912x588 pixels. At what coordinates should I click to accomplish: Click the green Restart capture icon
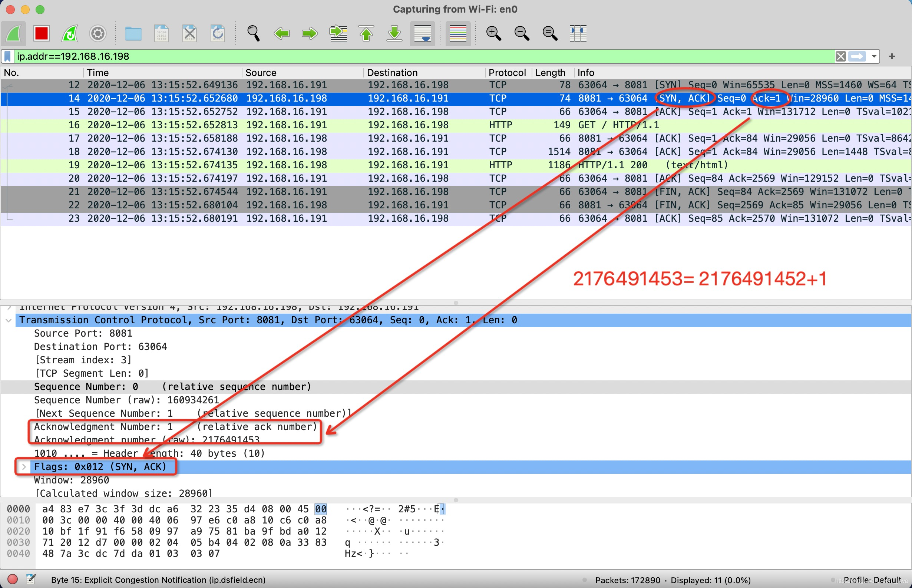69,34
